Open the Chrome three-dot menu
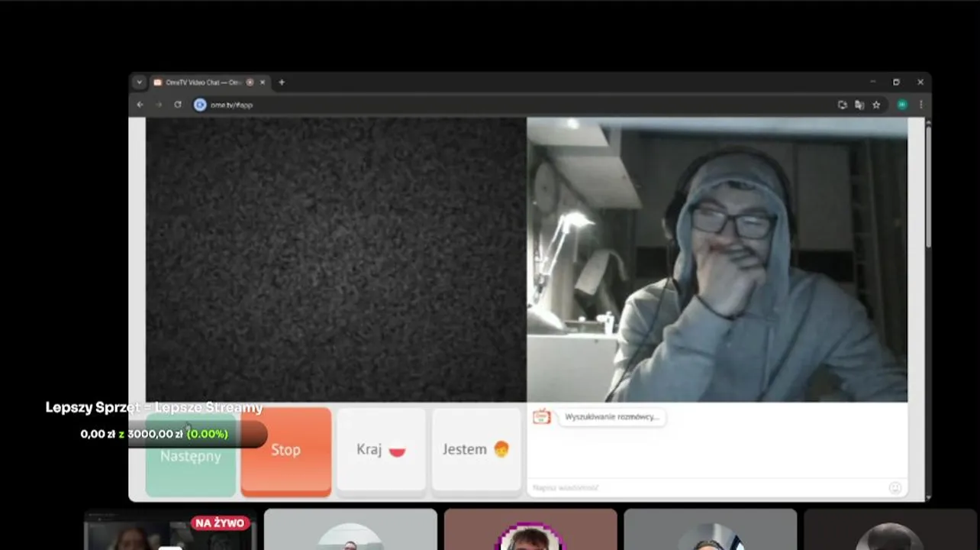 coord(920,105)
